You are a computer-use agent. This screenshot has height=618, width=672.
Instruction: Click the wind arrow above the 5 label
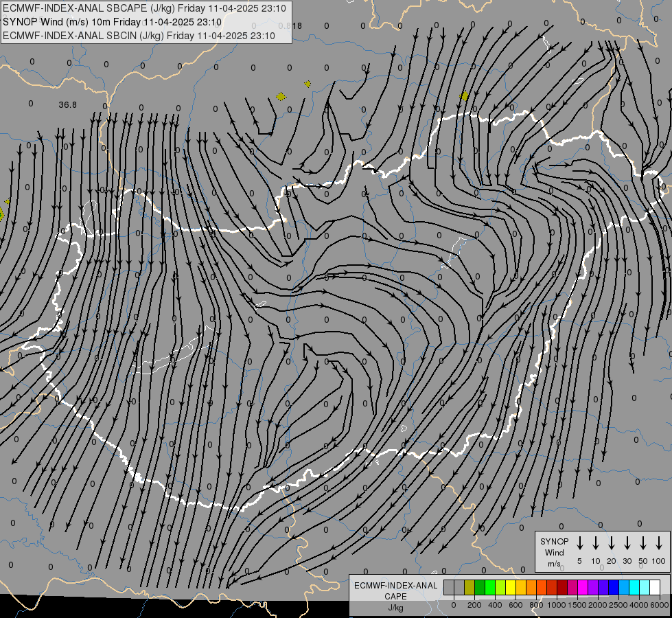pos(579,543)
